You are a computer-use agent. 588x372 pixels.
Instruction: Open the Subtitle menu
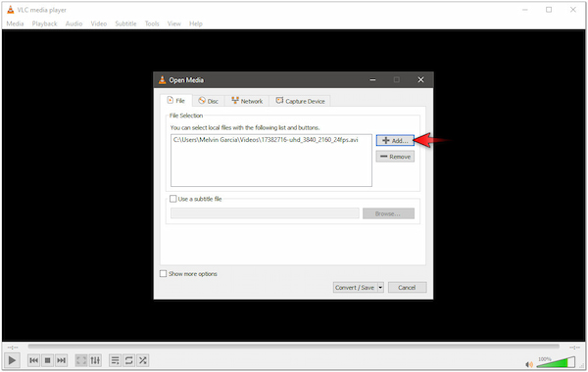click(125, 23)
